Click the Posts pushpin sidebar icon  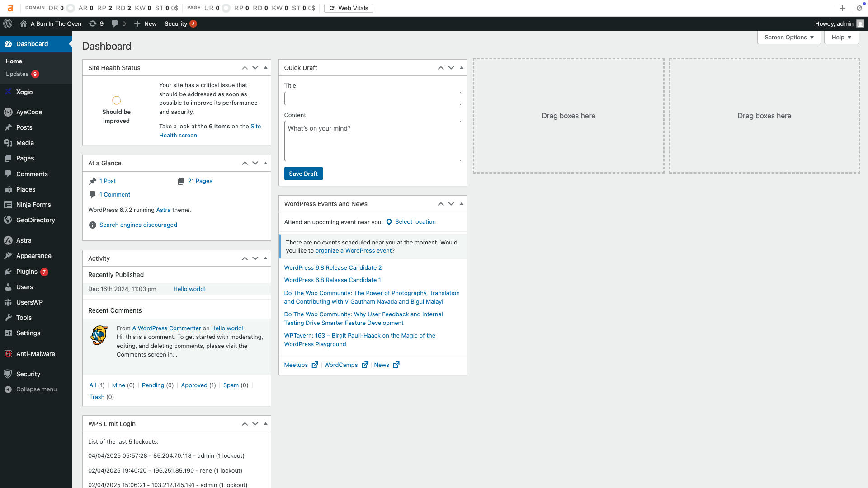coord(8,127)
